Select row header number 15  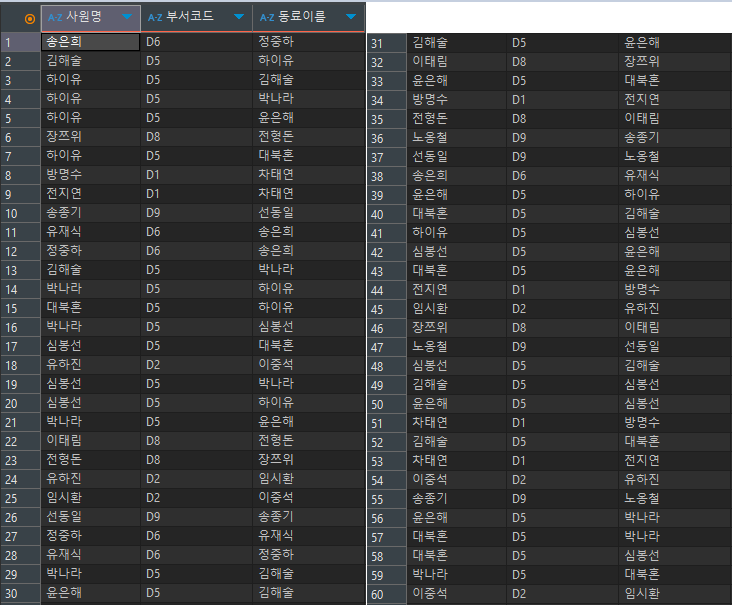(x=21, y=309)
